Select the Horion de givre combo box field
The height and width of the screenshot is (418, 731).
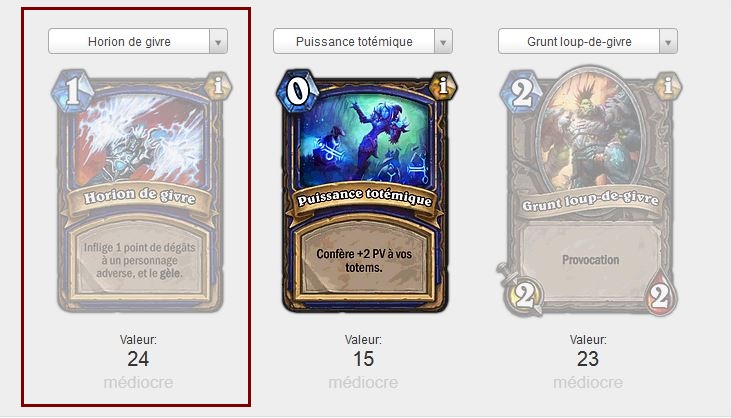(x=138, y=41)
